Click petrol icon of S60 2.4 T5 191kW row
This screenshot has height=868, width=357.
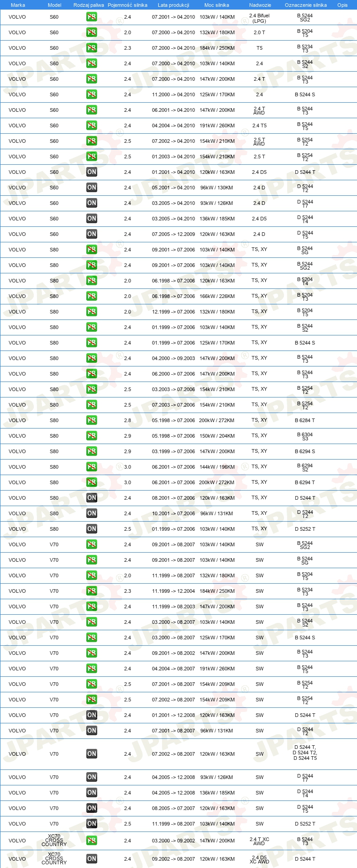92,125
